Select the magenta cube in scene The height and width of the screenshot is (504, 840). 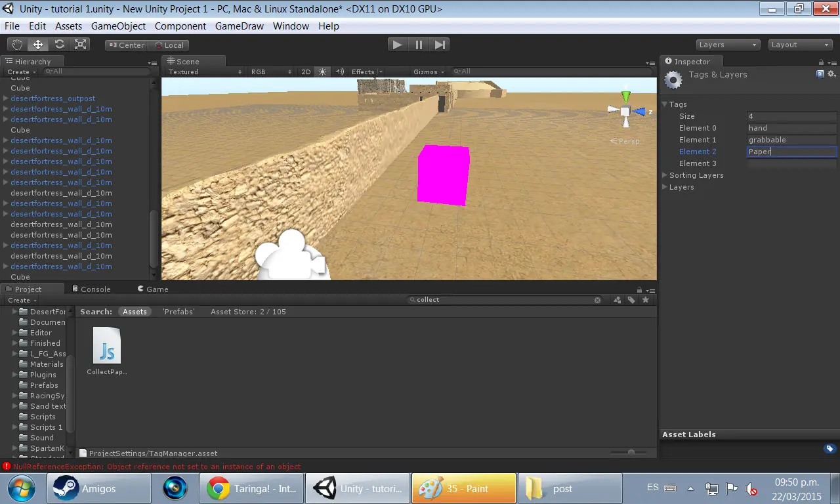tap(443, 175)
